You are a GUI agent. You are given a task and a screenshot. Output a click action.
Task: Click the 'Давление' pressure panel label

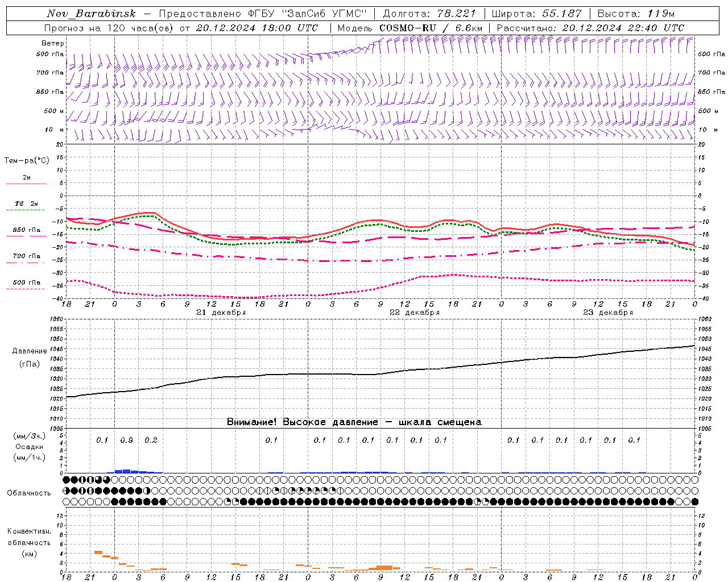click(30, 351)
